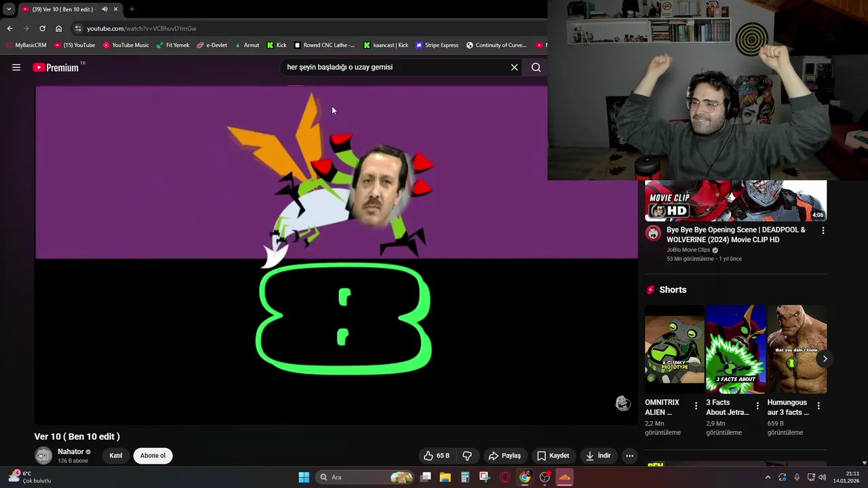
Task: Open Armut bookmark
Action: coord(247,45)
